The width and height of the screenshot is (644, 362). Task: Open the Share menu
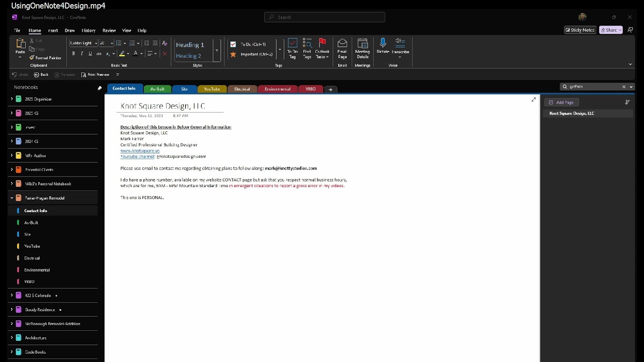(611, 30)
